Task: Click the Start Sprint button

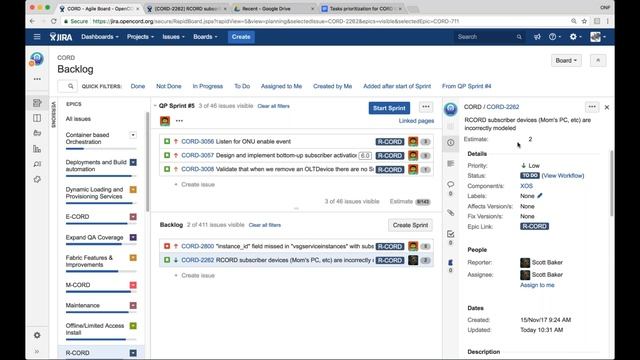Action: tap(389, 108)
